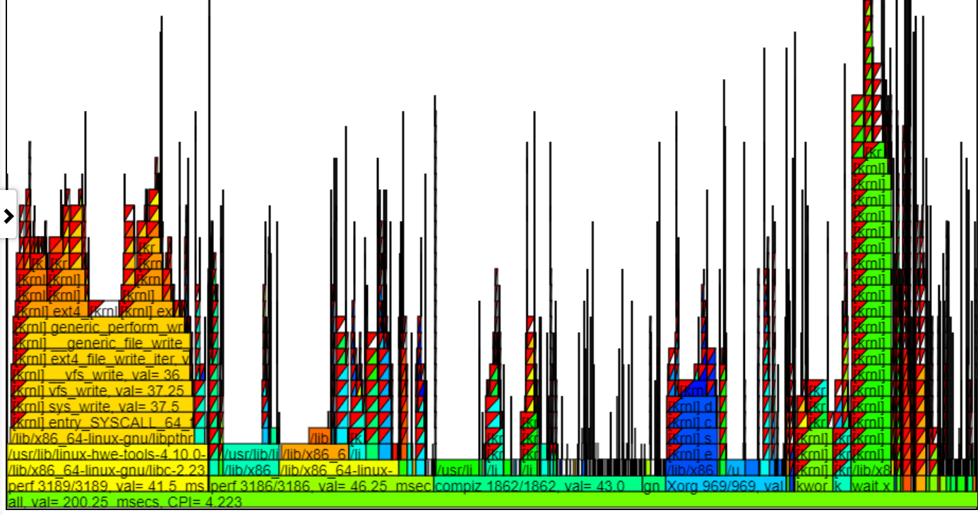This screenshot has width=980, height=515.
Task: Click the '/lib/x86_64-linux-gnu/libpthr' frame
Action: (102, 437)
